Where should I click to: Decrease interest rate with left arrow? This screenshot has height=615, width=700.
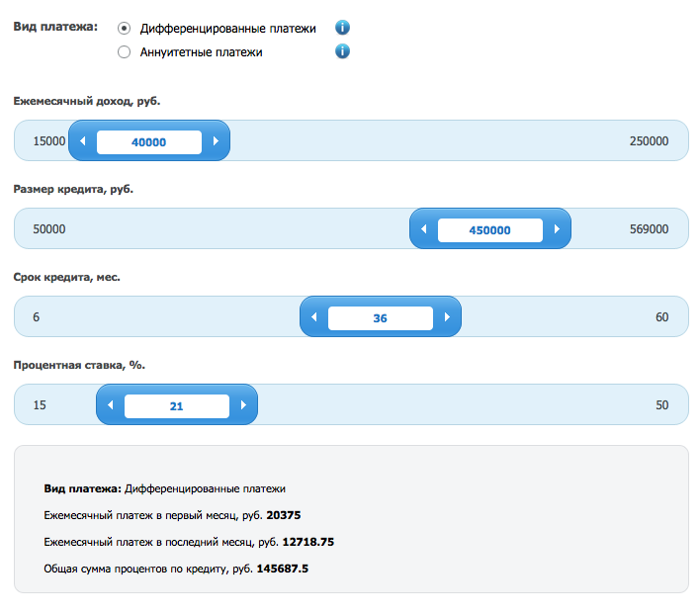pos(111,404)
